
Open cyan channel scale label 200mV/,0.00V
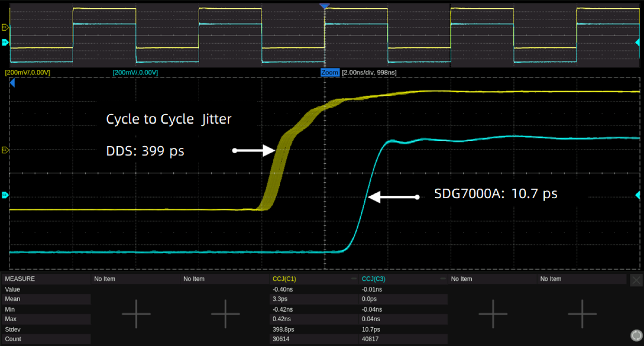(135, 72)
